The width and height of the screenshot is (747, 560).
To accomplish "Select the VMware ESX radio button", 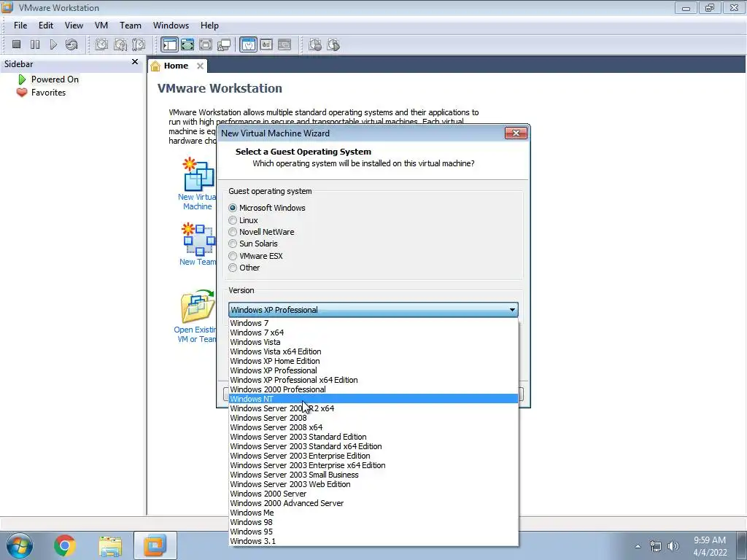I will (233, 256).
